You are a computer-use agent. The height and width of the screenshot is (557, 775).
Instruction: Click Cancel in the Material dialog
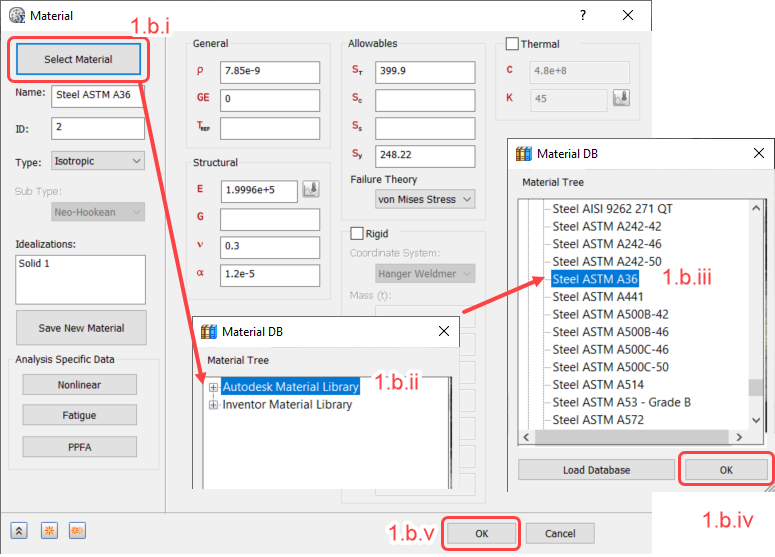coord(560,533)
